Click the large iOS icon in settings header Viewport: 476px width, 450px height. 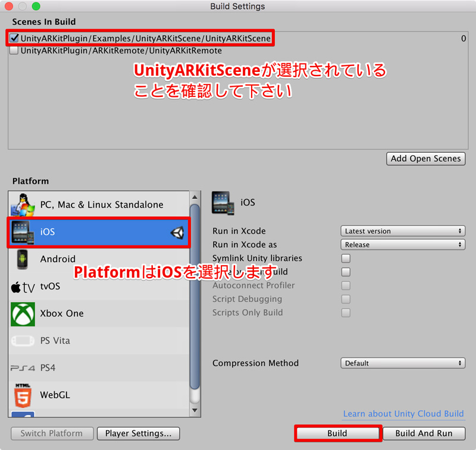click(223, 203)
